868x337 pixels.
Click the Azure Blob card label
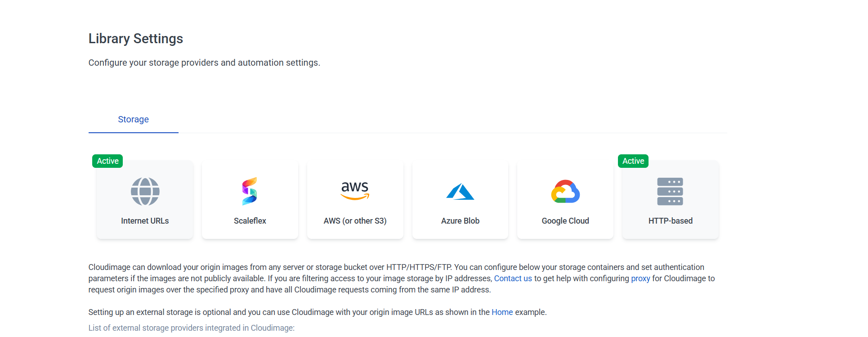tap(460, 221)
